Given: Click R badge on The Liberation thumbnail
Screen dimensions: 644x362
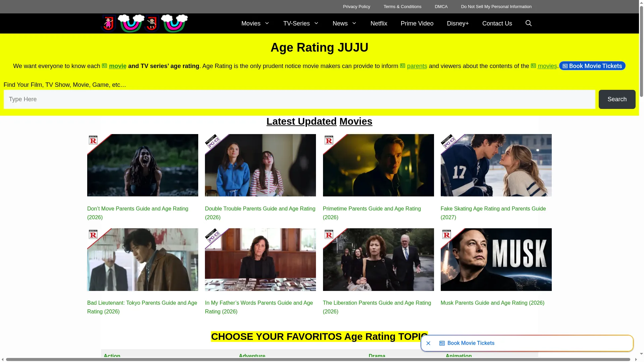Looking at the screenshot, I should [329, 234].
